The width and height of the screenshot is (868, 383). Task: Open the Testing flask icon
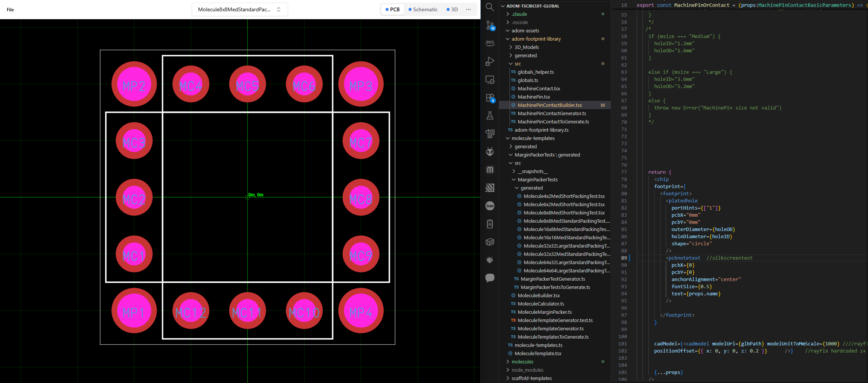[490, 116]
